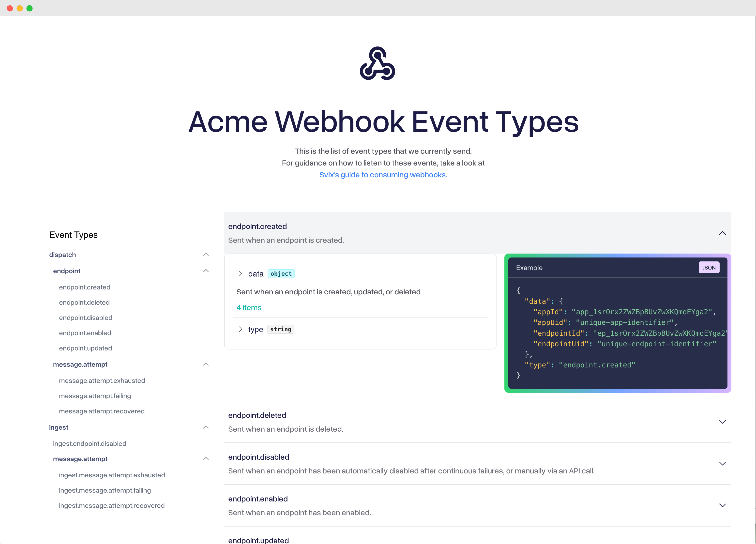
Task: Collapse the ingest group in the sidebar
Action: tap(206, 427)
